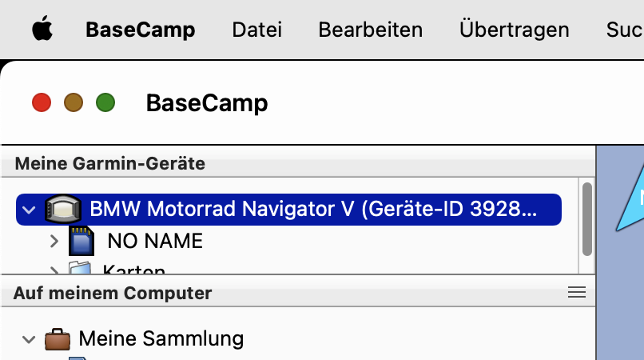Select Meine Sammlung in the library

161,339
